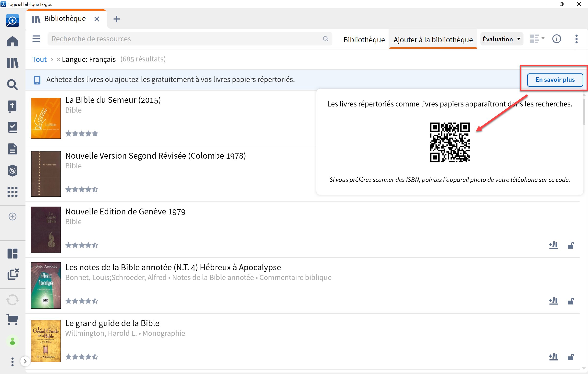Click the QR code for scanning ISBNs
This screenshot has width=588, height=374.
click(450, 142)
